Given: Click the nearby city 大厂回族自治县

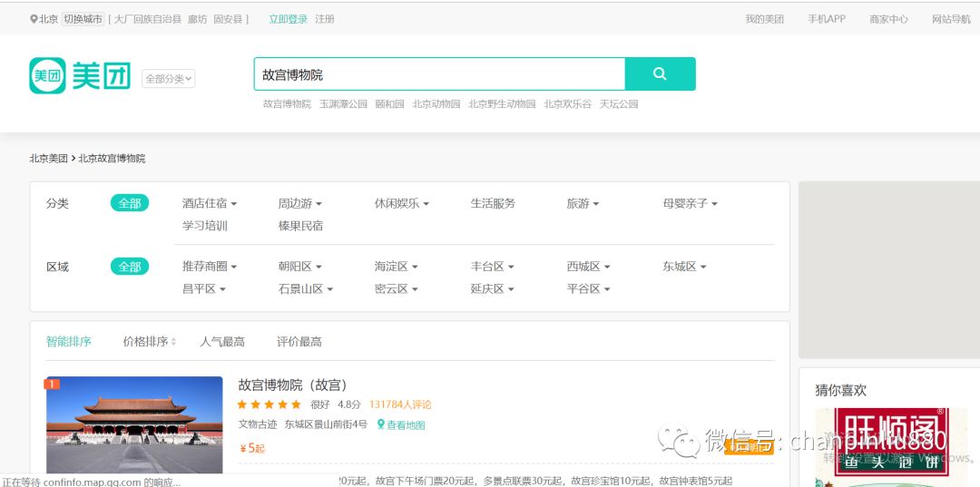Looking at the screenshot, I should tap(148, 19).
